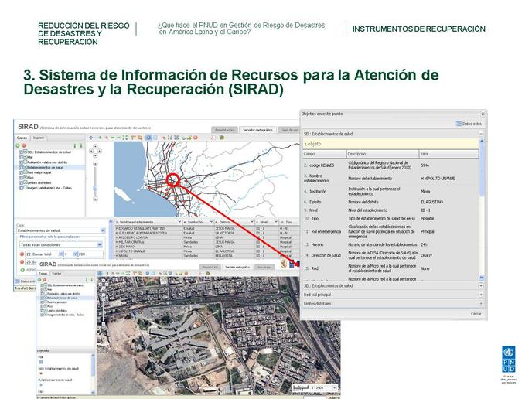Image resolution: width=532 pixels, height=399 pixels.
Task: Click 'Descripción' column header in popup
Action: [x=383, y=154]
